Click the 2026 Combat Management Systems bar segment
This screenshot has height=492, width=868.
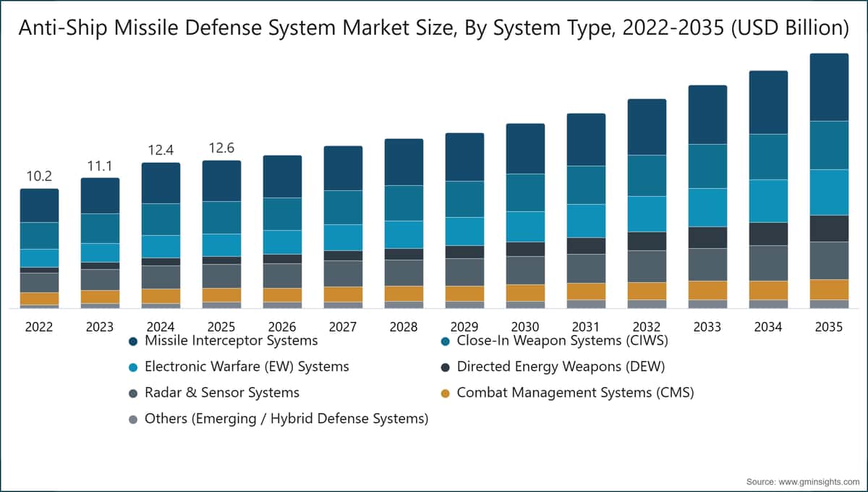pos(282,295)
